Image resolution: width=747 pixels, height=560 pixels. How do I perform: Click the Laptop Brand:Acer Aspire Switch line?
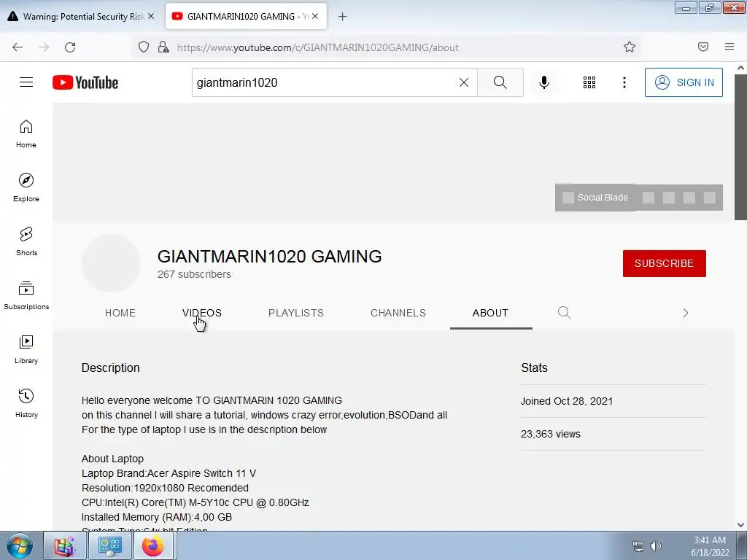pos(169,473)
